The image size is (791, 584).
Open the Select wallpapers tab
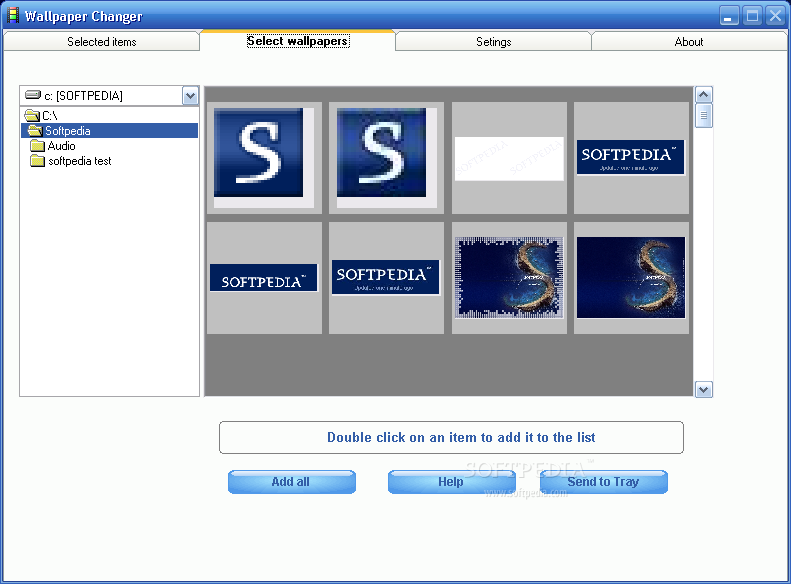[298, 41]
